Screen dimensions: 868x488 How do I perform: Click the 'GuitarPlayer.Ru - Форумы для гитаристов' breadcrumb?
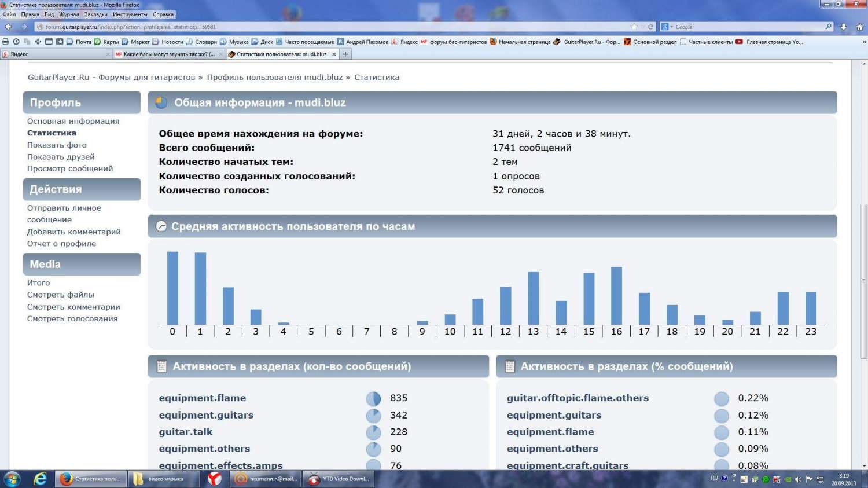click(x=112, y=77)
